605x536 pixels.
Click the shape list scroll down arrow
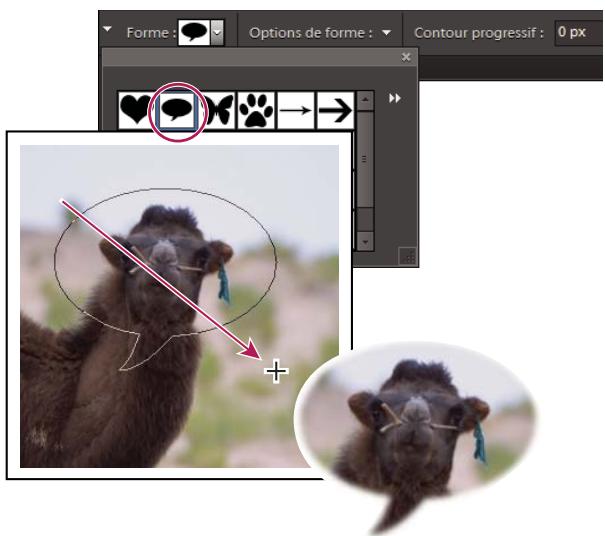365,242
